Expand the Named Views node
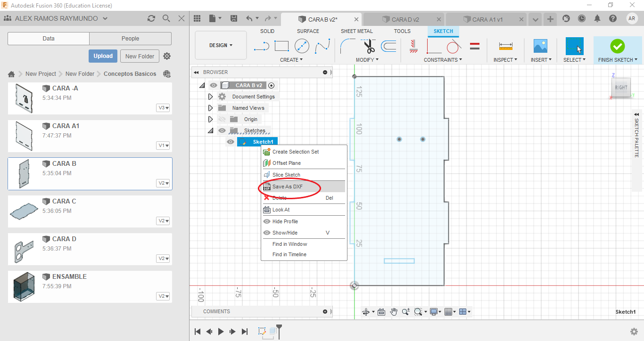 click(210, 108)
